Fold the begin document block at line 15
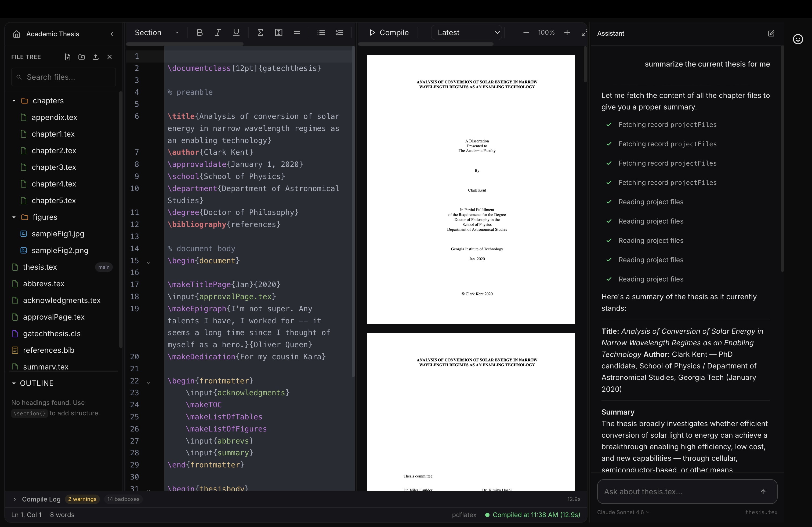Image resolution: width=812 pixels, height=527 pixels. [x=148, y=262]
